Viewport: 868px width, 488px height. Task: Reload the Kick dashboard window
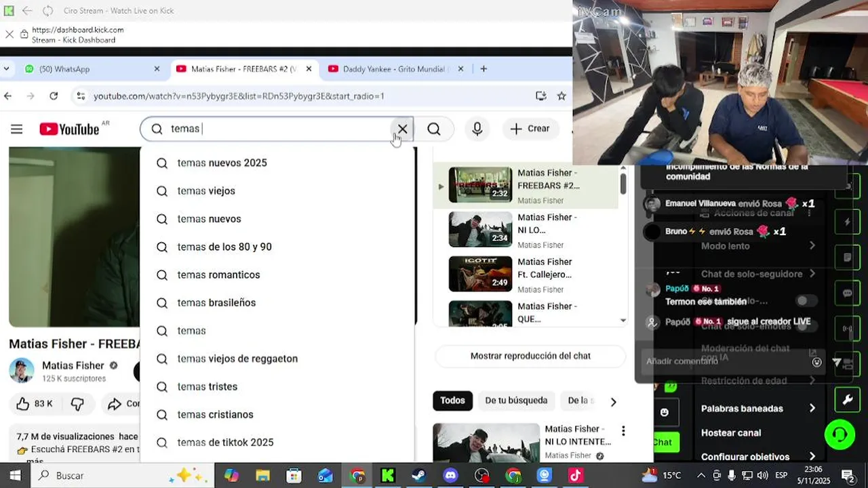(47, 11)
